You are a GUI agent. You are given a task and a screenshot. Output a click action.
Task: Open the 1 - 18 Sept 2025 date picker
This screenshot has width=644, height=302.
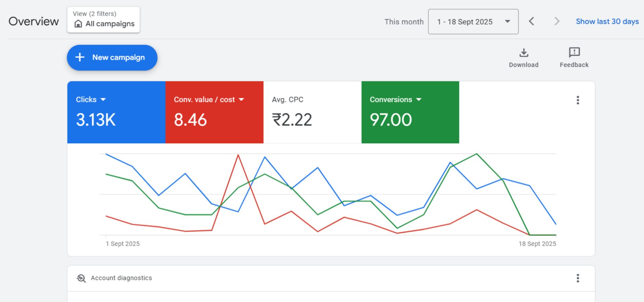click(473, 22)
